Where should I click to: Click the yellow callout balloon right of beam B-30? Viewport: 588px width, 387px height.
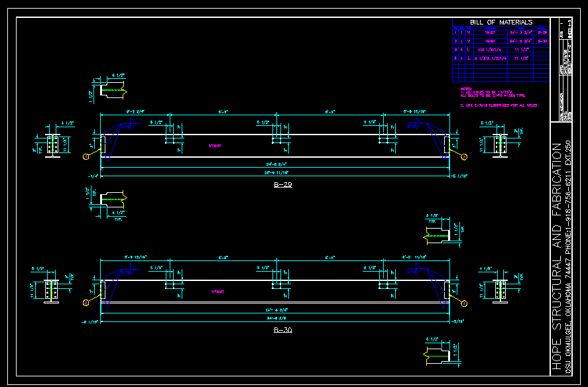pos(463,303)
